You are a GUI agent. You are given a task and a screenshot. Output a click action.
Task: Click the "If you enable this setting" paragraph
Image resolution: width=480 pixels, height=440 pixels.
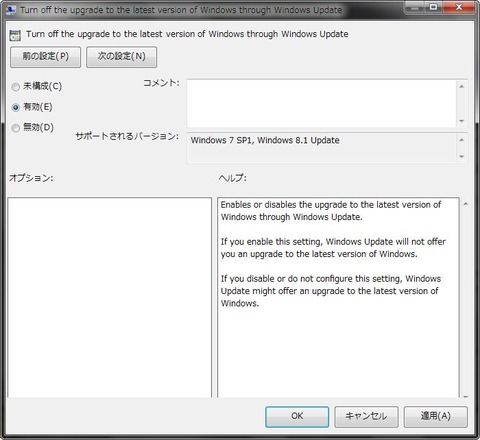(333, 248)
